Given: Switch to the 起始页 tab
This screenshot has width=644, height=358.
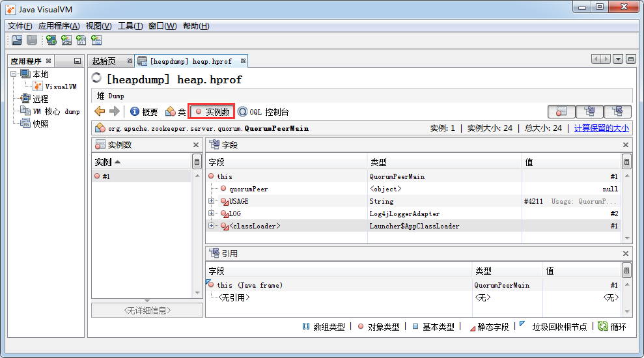Looking at the screenshot, I should 104,61.
